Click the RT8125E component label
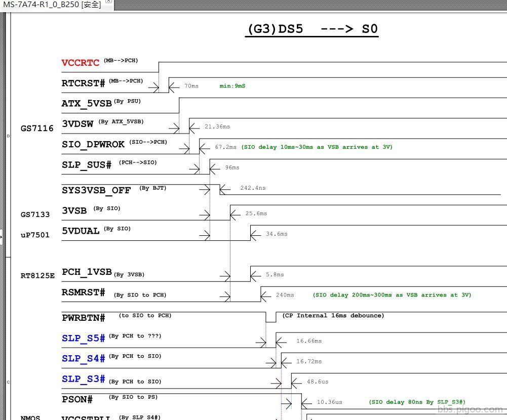Screen dimensions: 507x420 click(x=37, y=276)
